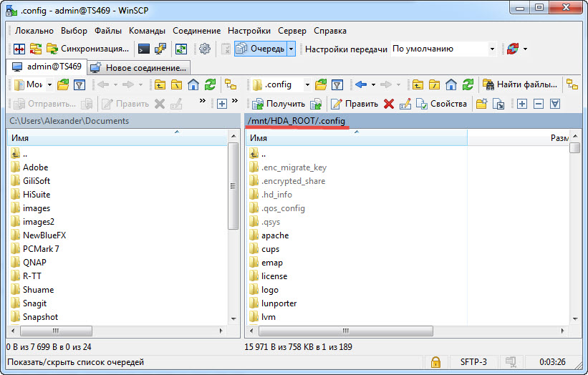Screen dimensions: 588x375
Task: Toggle the local directory tree icon
Action: tap(230, 84)
